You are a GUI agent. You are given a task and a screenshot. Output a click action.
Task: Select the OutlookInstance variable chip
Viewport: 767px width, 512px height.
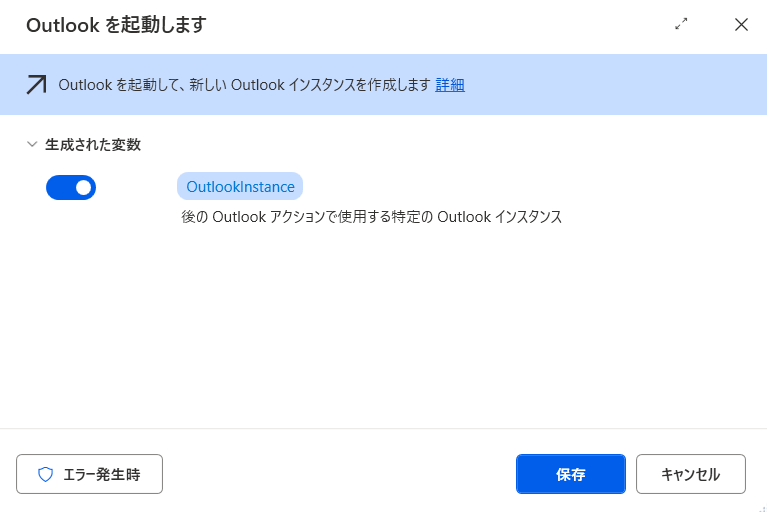(x=240, y=186)
